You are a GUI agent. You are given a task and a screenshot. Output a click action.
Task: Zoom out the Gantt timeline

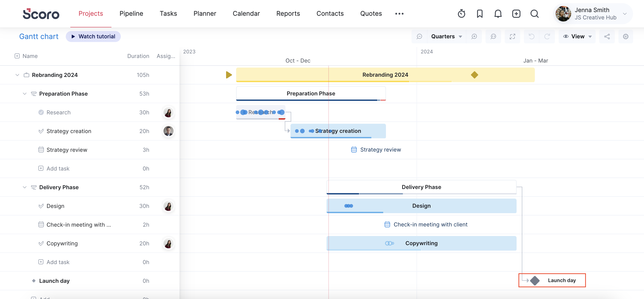[419, 37]
